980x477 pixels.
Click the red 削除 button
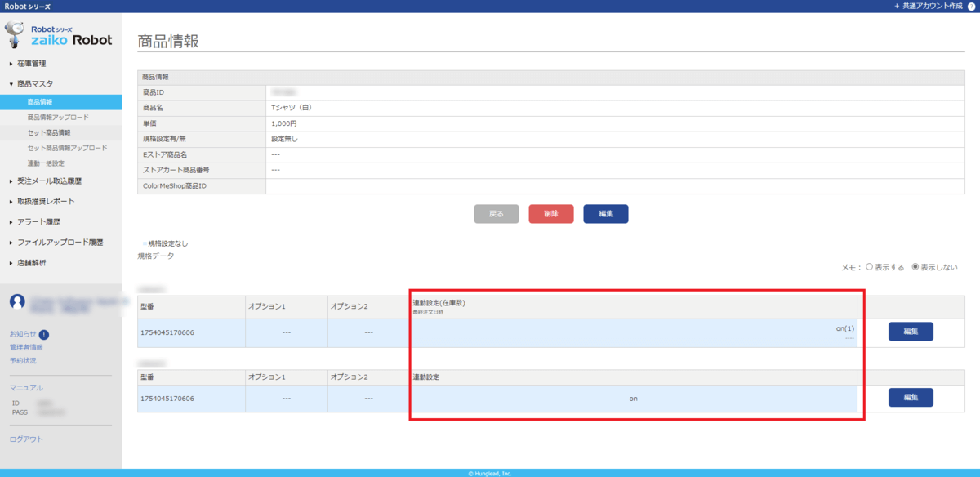point(551,214)
